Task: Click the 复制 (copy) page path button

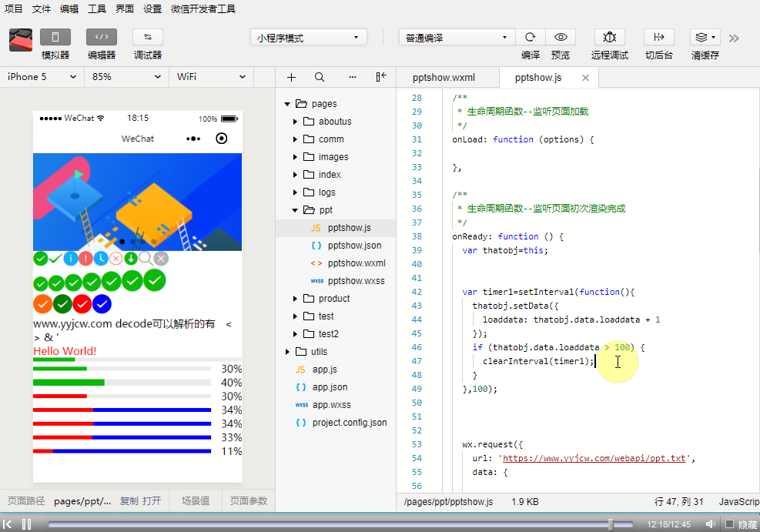Action: (x=129, y=501)
